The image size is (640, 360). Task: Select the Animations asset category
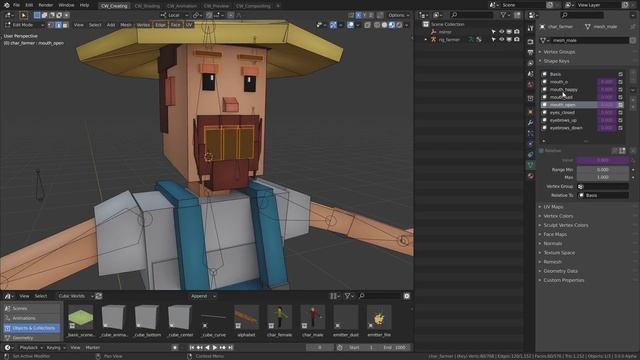coord(31,318)
